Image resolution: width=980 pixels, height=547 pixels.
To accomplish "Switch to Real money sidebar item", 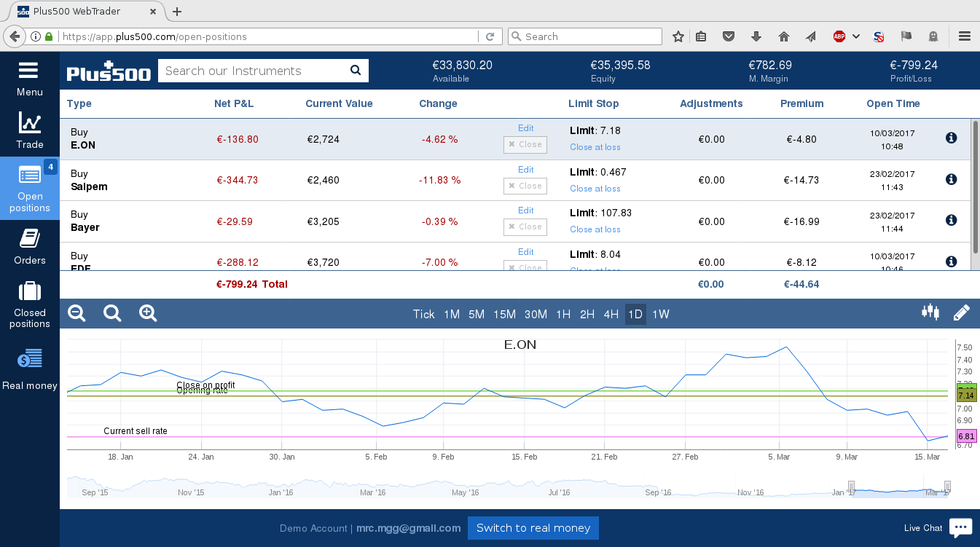I will click(30, 370).
